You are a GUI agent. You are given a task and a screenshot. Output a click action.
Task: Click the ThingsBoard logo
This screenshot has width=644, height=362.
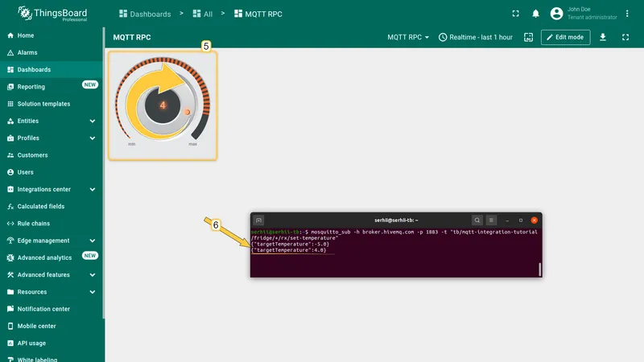point(52,14)
